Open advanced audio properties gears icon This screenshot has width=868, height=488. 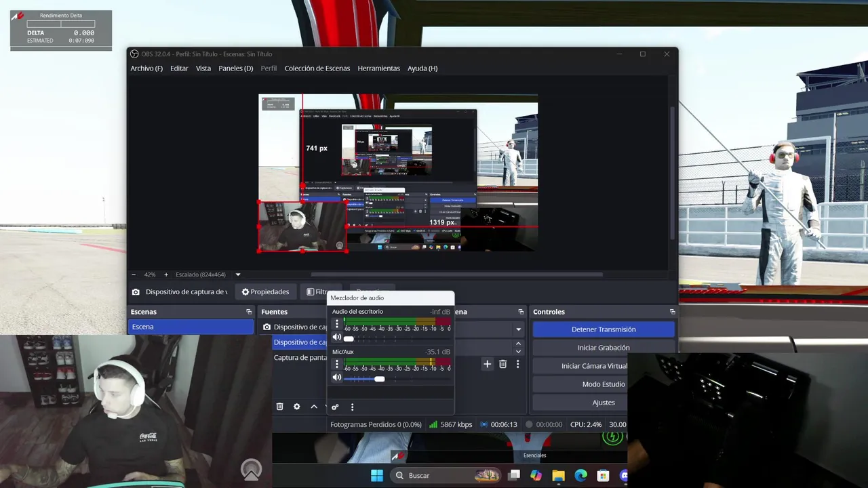click(335, 407)
